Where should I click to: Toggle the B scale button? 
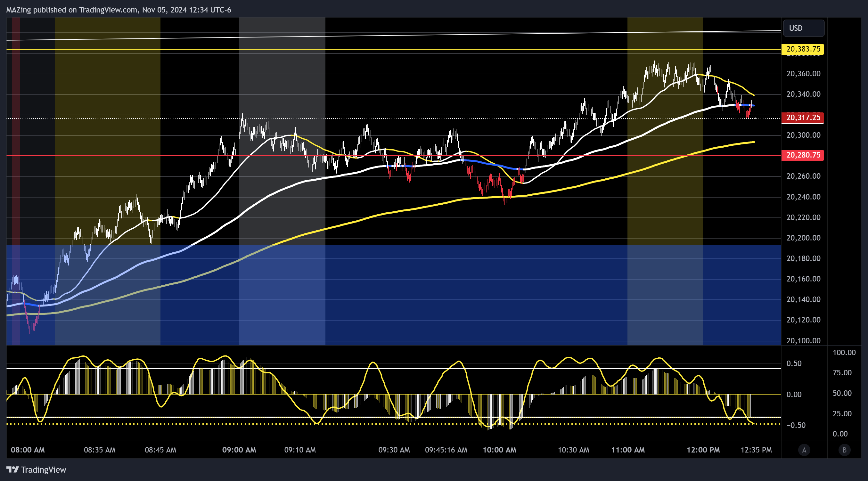pos(844,450)
